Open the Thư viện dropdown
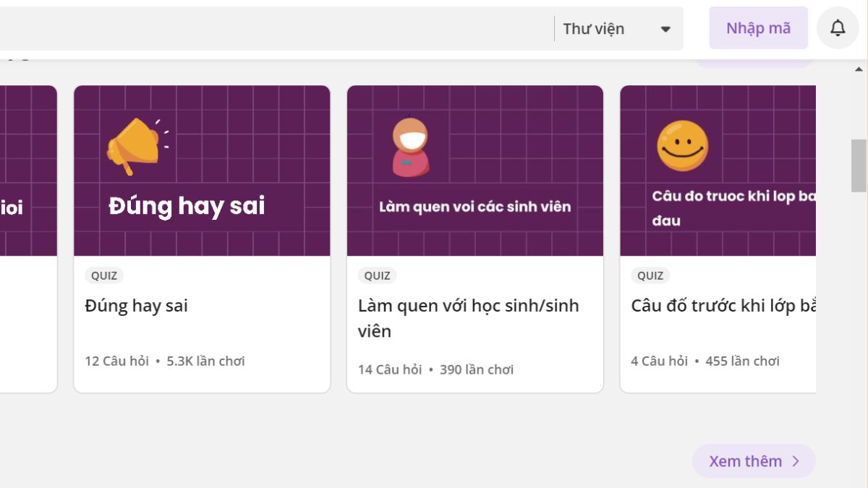The height and width of the screenshot is (488, 868). click(617, 29)
